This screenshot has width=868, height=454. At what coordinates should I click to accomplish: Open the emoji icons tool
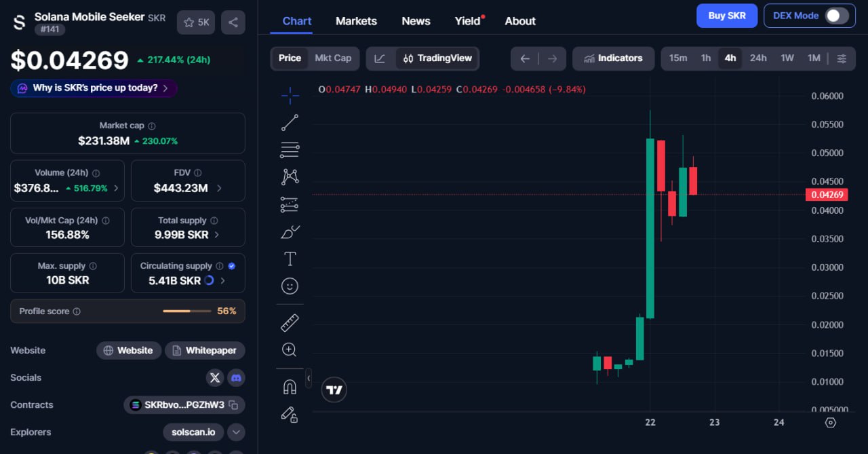290,286
